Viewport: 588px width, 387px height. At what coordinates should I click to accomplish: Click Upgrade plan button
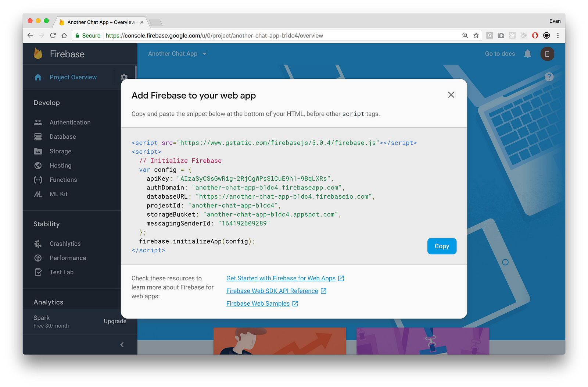pos(115,321)
